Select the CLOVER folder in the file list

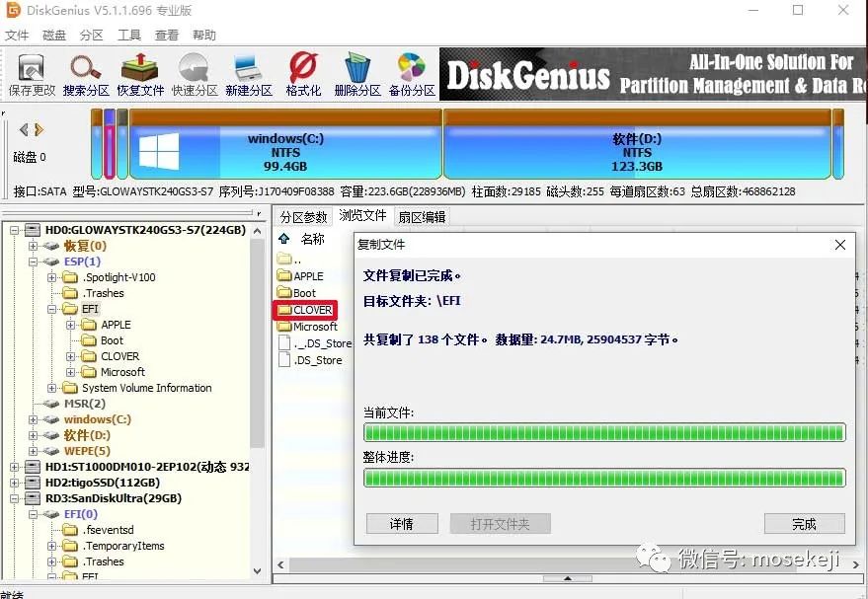(x=309, y=309)
